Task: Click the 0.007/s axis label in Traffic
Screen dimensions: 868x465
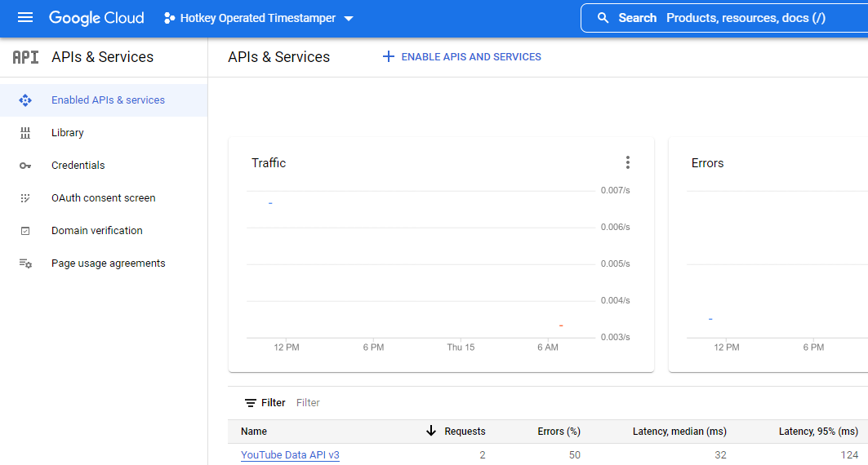Action: point(615,190)
